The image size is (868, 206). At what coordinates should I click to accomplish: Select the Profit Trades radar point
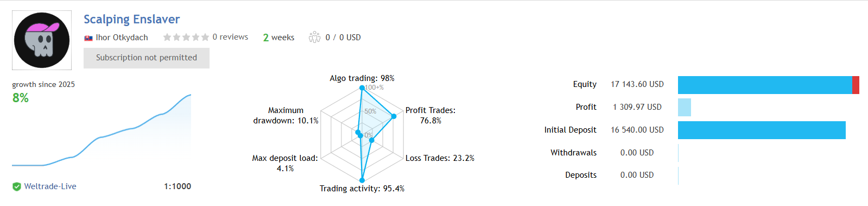coord(394,116)
